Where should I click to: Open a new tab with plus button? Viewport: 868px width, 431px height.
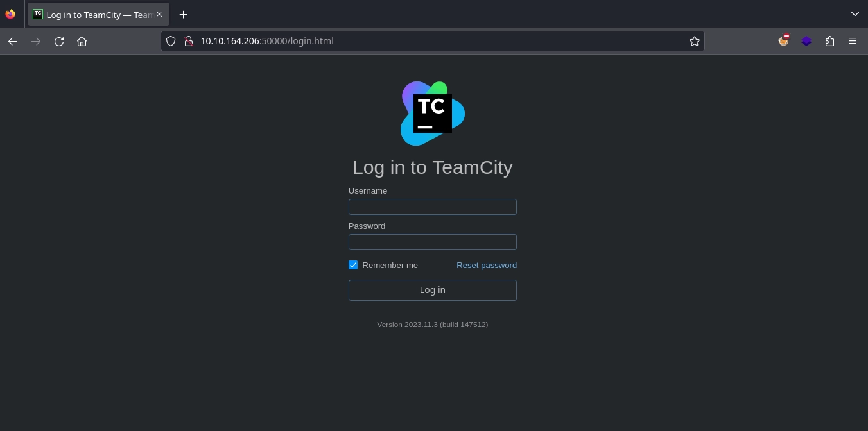(184, 14)
